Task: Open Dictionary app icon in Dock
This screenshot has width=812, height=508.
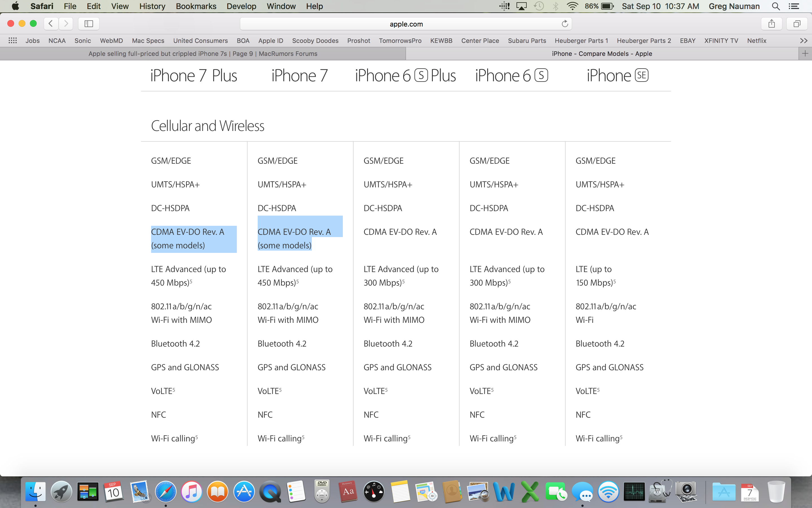Action: click(x=348, y=492)
